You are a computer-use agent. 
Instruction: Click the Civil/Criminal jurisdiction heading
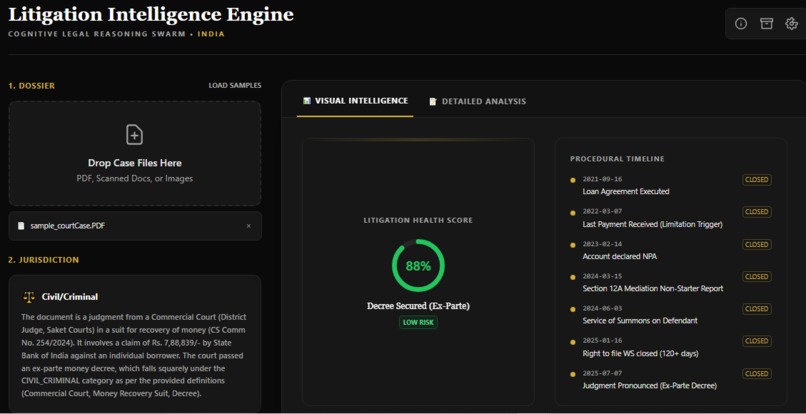pyautogui.click(x=70, y=297)
